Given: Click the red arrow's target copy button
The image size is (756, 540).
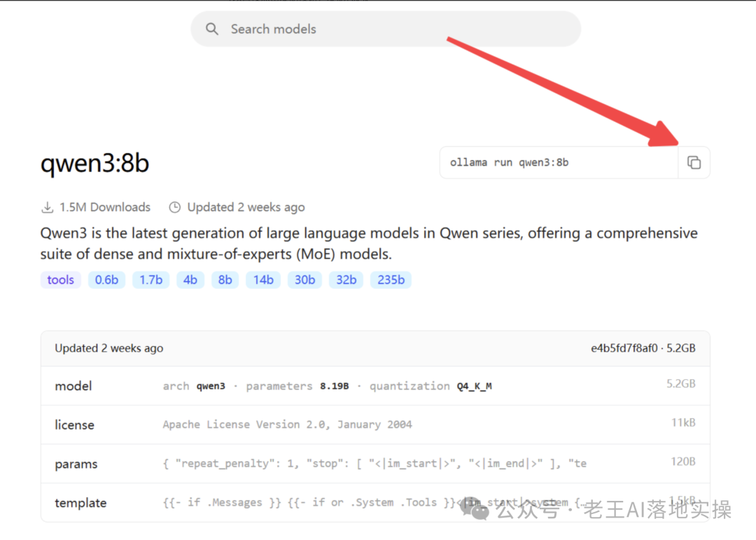Looking at the screenshot, I should (694, 162).
